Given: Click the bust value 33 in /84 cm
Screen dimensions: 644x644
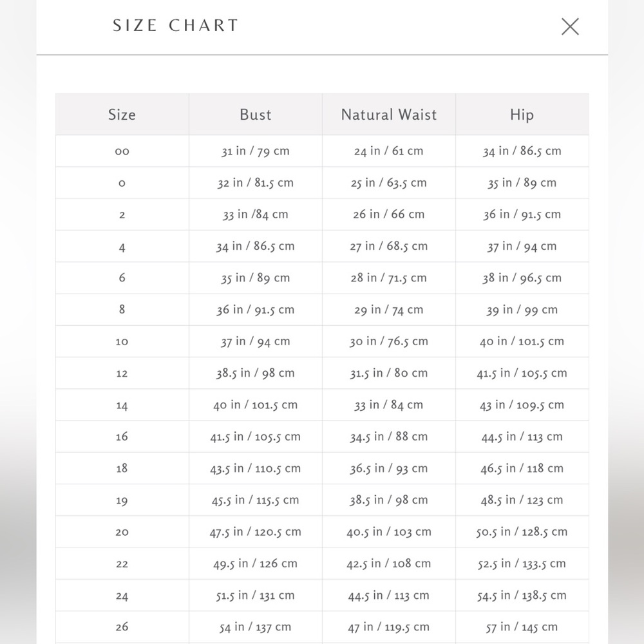Looking at the screenshot, I should [256, 214].
